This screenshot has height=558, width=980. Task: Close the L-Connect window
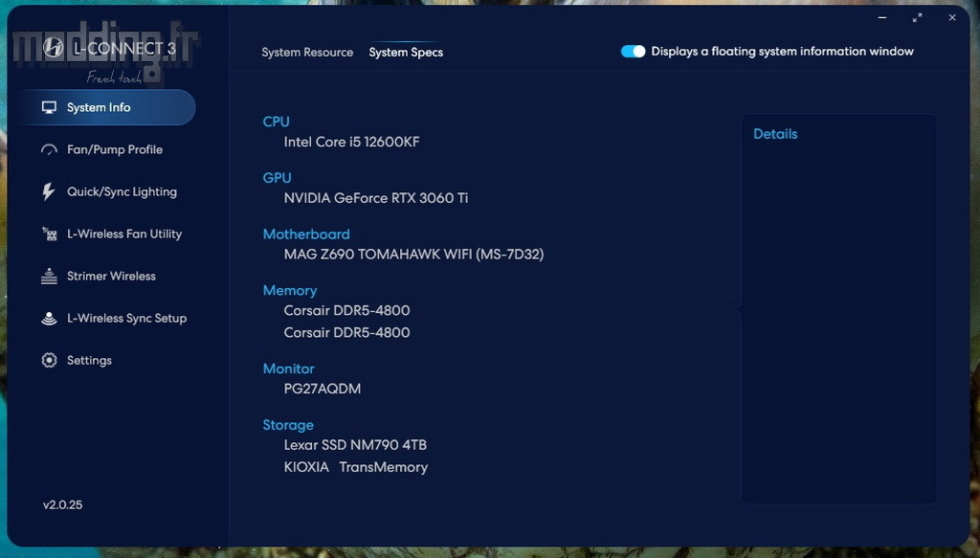[952, 17]
